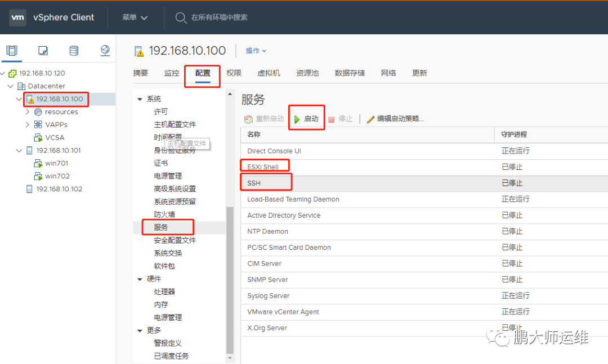Click the global search input field
Screen dimensions: 608x364
tap(220, 17)
